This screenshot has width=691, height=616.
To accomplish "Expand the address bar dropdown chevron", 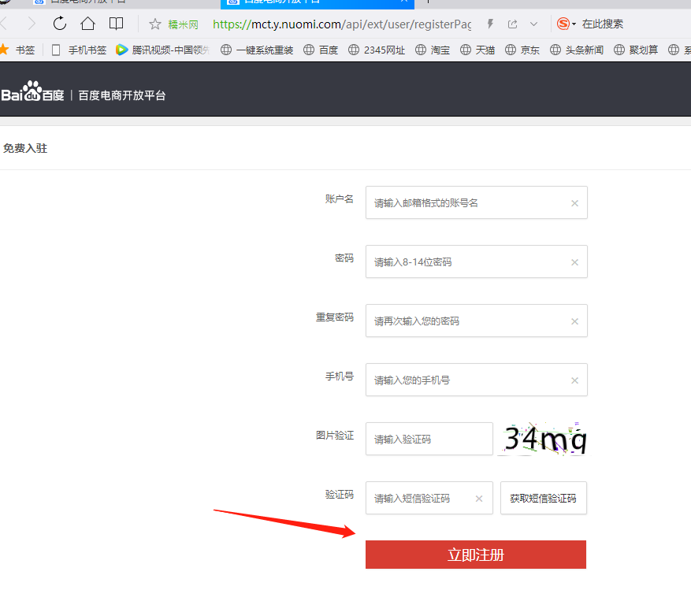I will point(534,24).
